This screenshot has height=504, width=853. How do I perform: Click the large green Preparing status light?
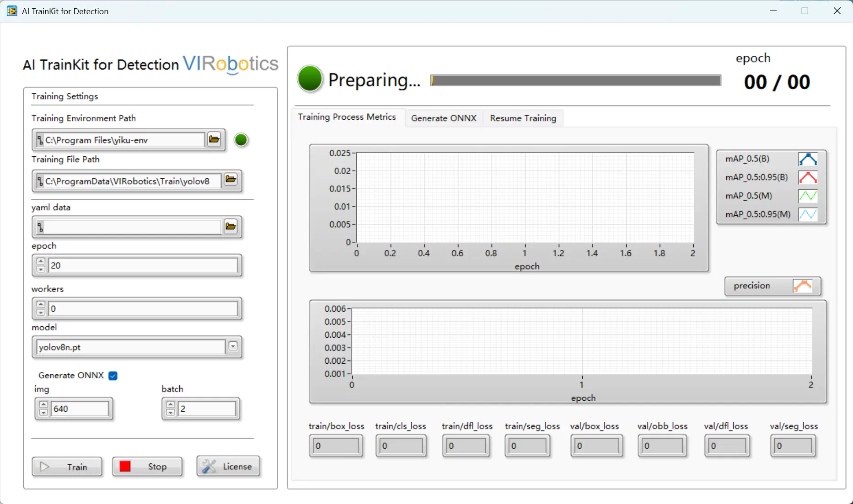point(310,79)
